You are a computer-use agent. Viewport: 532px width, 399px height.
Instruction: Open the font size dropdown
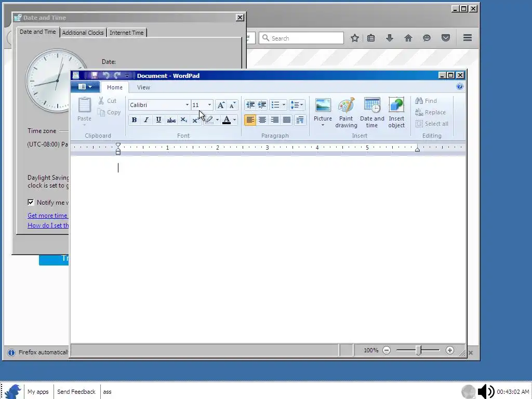click(x=209, y=105)
